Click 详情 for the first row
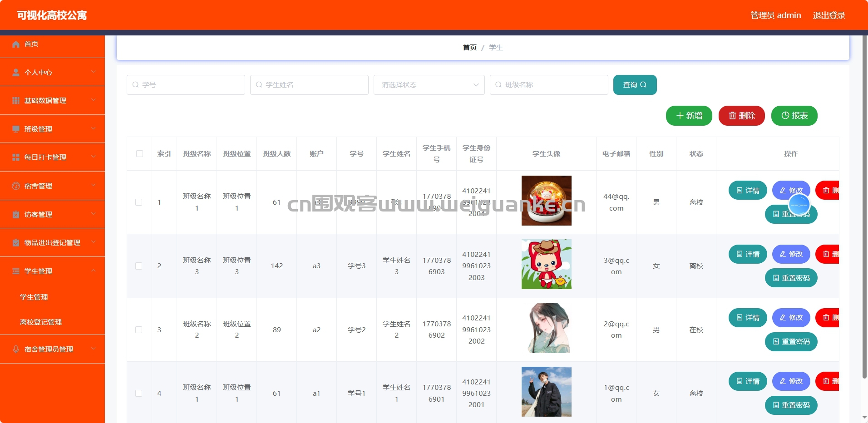868x423 pixels. point(748,191)
